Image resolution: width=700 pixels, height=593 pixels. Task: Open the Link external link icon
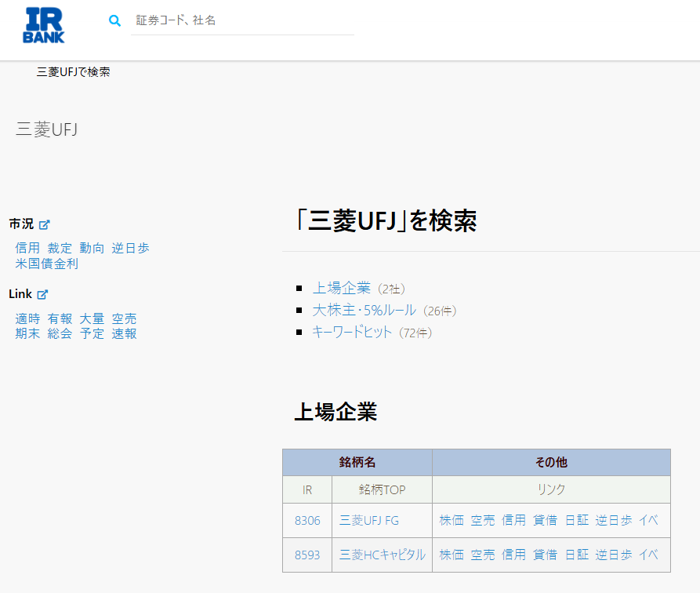(43, 295)
